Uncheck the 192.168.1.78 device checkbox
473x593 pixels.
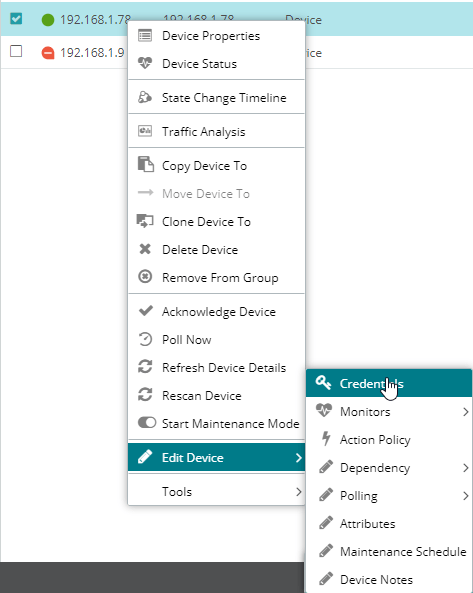tap(16, 18)
